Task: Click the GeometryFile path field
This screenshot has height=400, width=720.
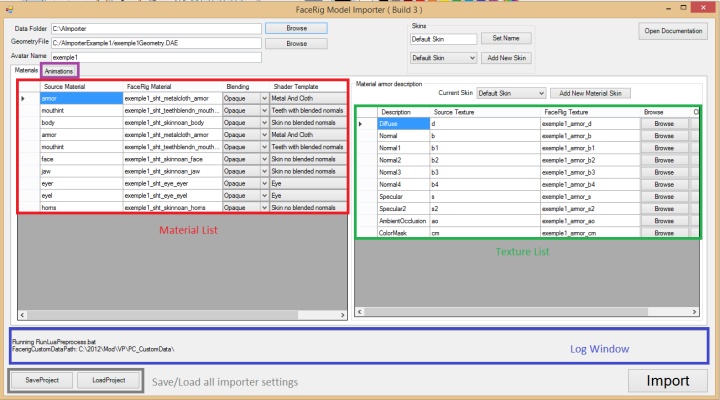Action: click(156, 43)
